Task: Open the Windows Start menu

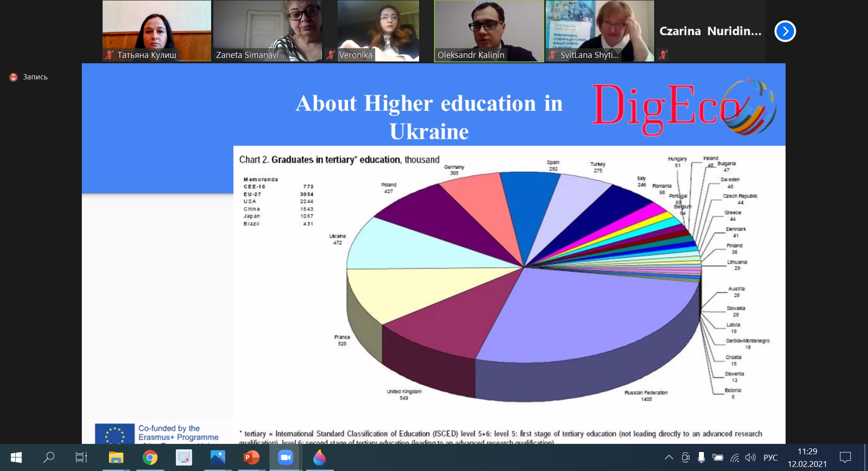Action: 16,457
